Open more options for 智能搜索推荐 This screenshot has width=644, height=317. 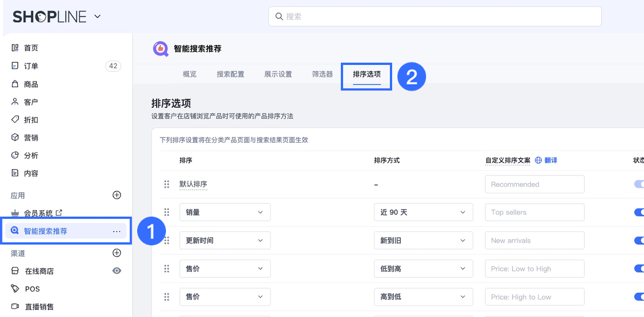coord(117,231)
